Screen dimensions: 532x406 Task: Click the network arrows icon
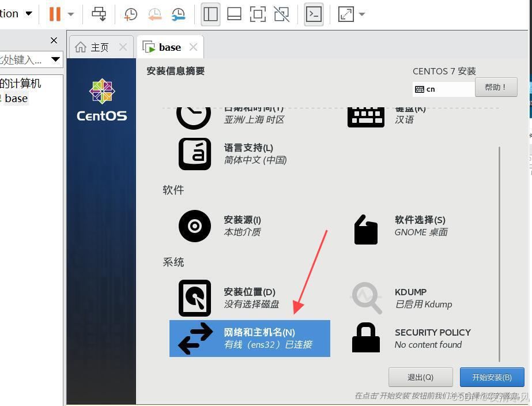click(x=195, y=339)
